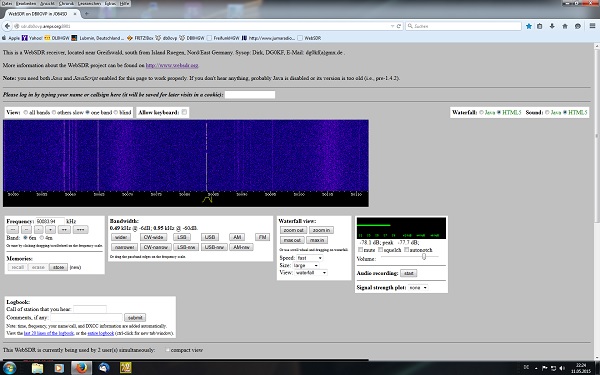Tick the compact view checkbox
This screenshot has width=600, height=375.
tap(167, 350)
